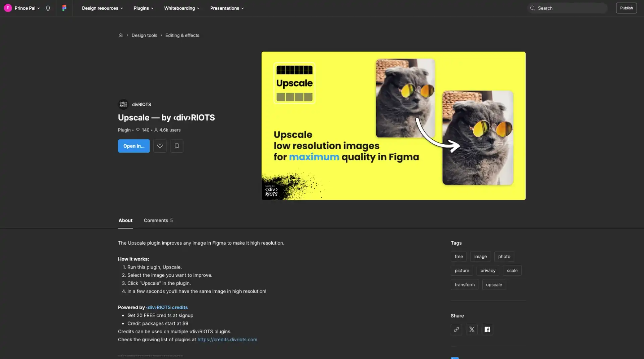
Task: Click the search magnifier icon
Action: pos(533,8)
